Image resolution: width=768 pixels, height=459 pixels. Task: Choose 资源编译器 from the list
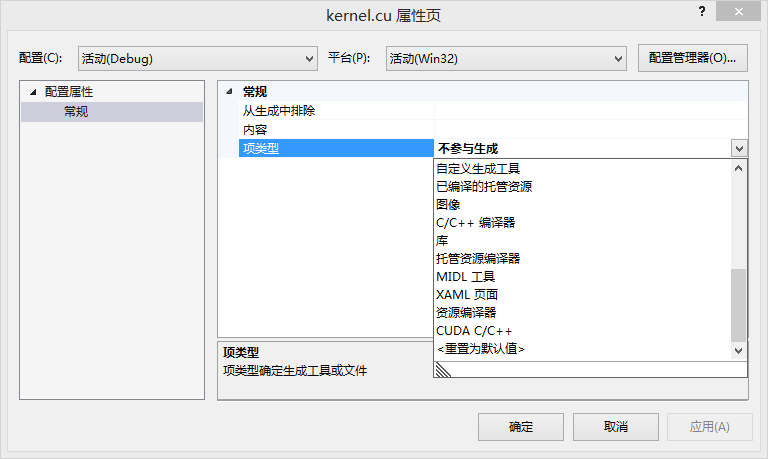(583, 313)
